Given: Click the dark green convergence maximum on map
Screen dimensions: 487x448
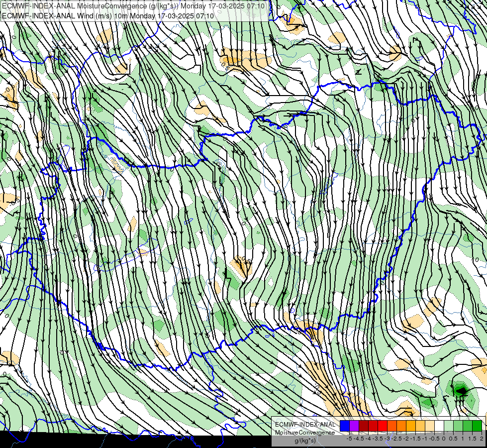Looking at the screenshot, I should click(x=461, y=390).
